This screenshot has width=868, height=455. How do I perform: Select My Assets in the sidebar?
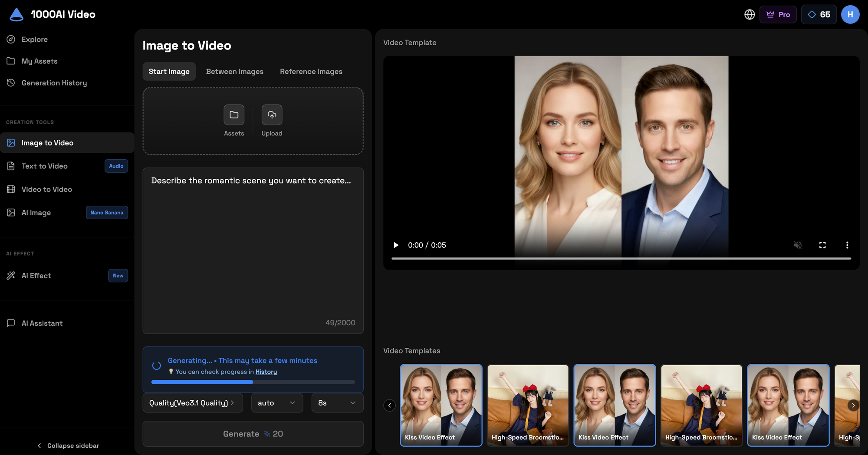[39, 61]
